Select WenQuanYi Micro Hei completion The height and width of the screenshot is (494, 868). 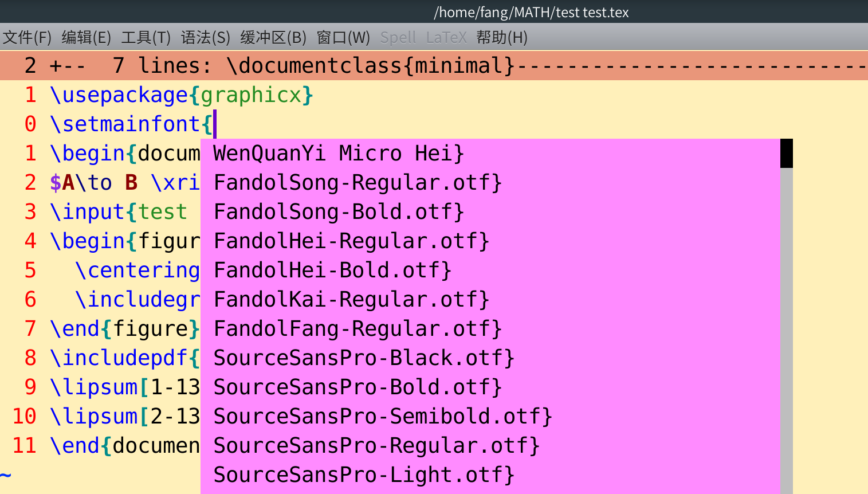click(490, 154)
